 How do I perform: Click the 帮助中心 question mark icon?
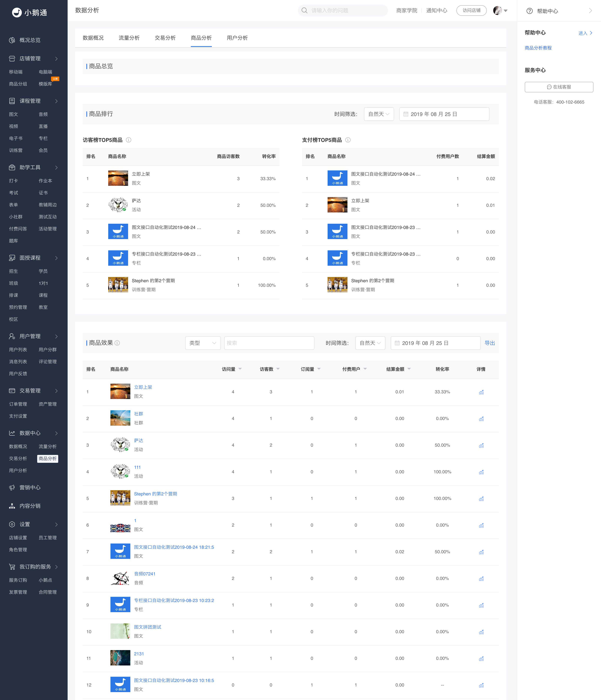coord(530,11)
